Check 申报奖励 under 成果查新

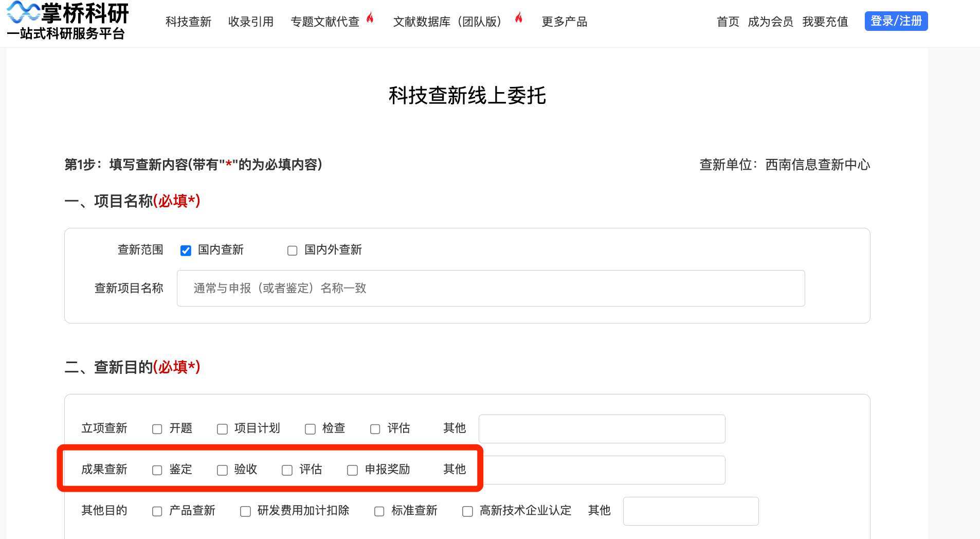pos(353,470)
